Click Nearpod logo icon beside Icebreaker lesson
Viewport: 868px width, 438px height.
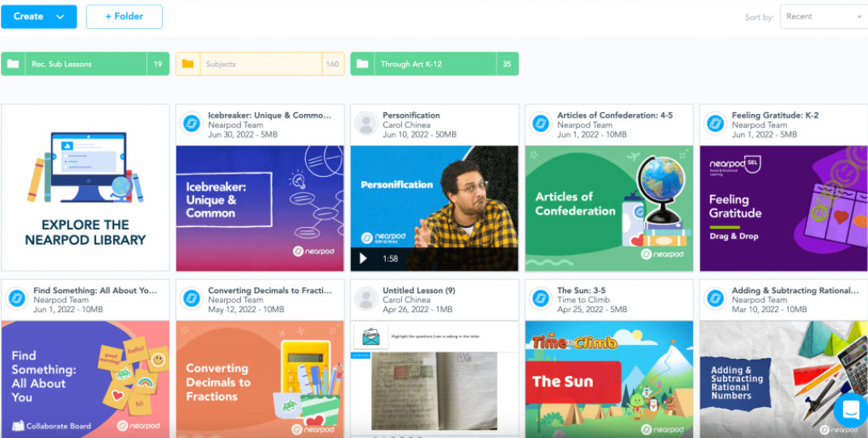(x=192, y=124)
